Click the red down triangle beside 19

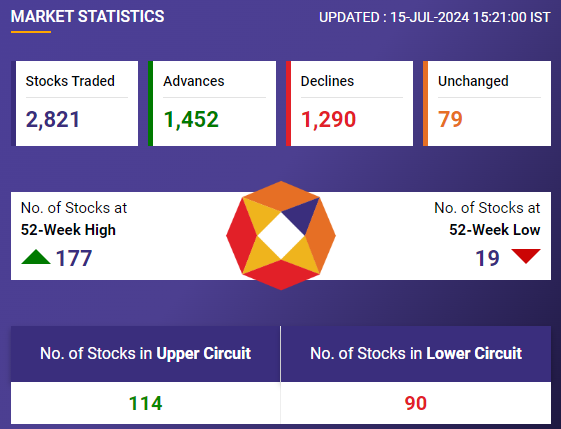(526, 256)
